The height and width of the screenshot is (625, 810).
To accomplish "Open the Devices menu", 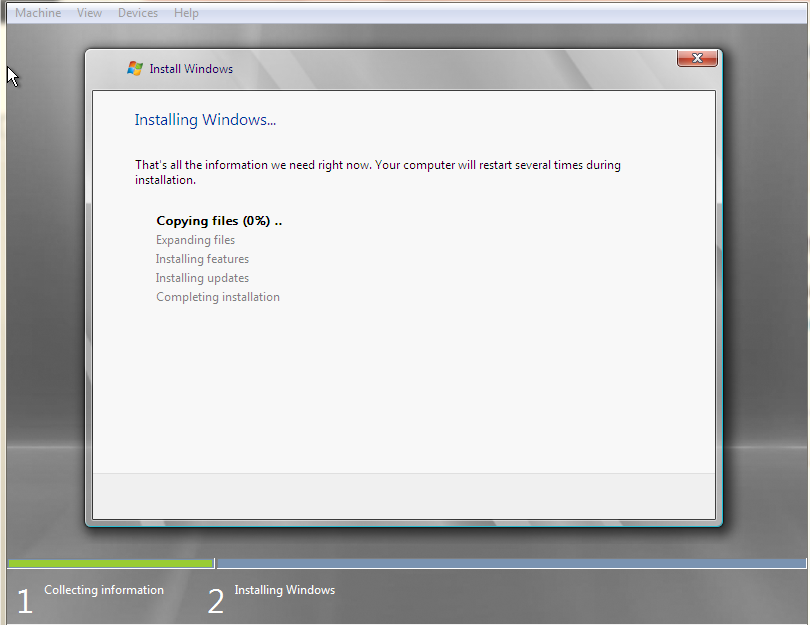I will pos(137,13).
